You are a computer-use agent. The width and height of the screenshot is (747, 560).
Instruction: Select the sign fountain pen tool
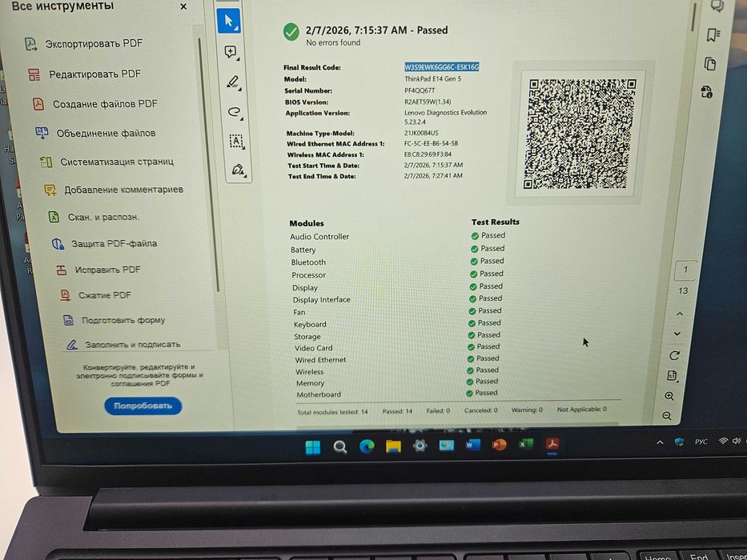pyautogui.click(x=239, y=170)
